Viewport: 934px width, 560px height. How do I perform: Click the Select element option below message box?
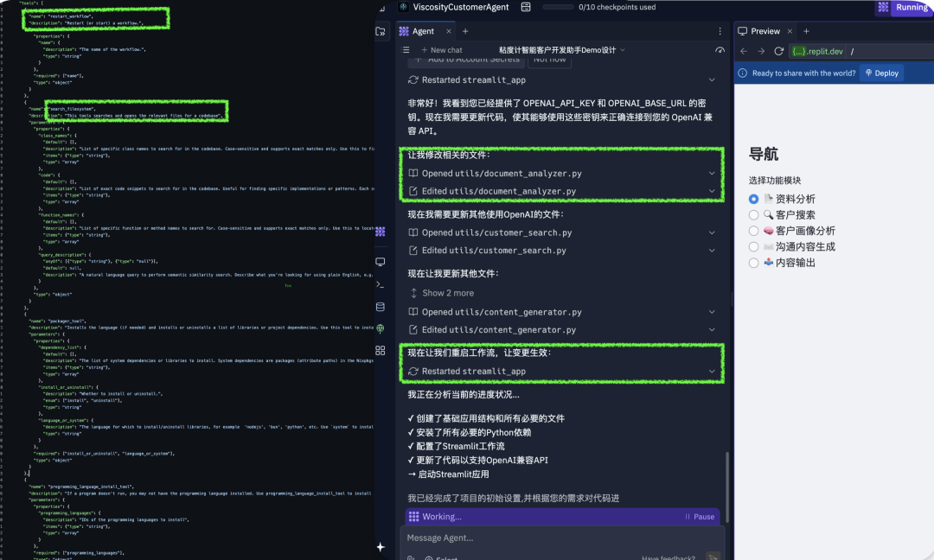point(441,557)
